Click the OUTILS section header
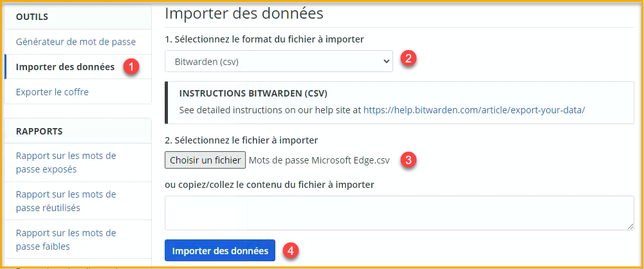The image size is (644, 269). (32, 16)
